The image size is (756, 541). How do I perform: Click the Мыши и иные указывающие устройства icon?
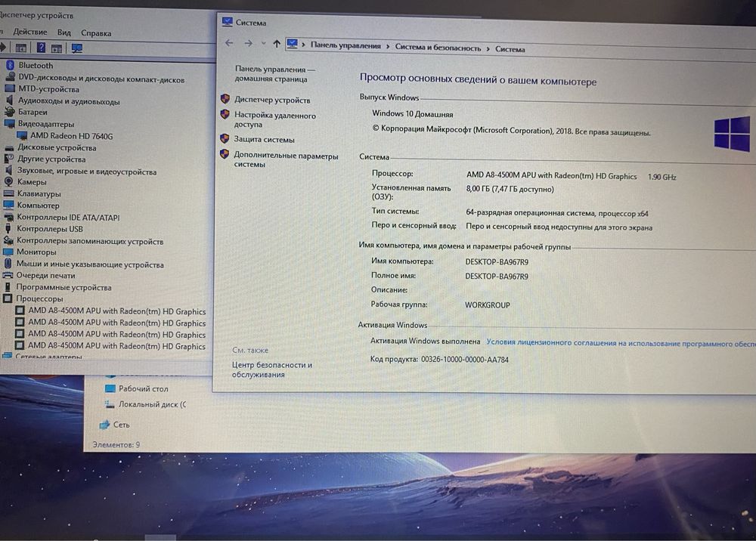pyautogui.click(x=8, y=264)
